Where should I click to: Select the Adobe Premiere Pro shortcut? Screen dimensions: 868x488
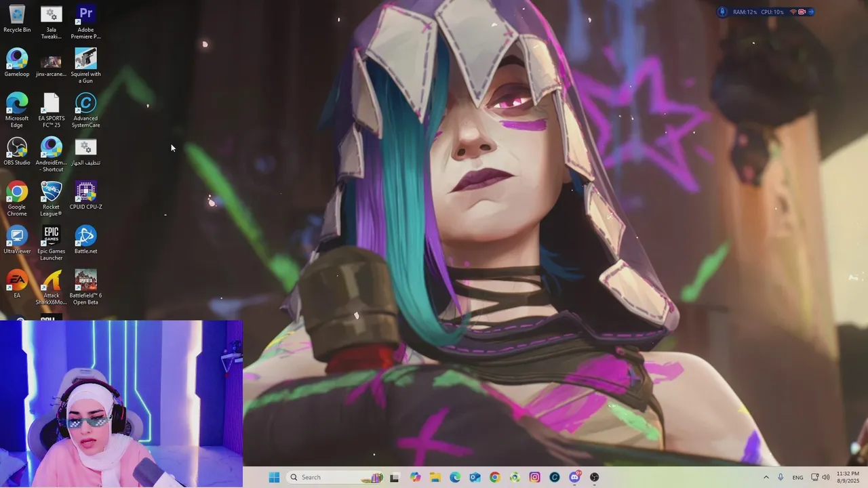click(x=85, y=22)
